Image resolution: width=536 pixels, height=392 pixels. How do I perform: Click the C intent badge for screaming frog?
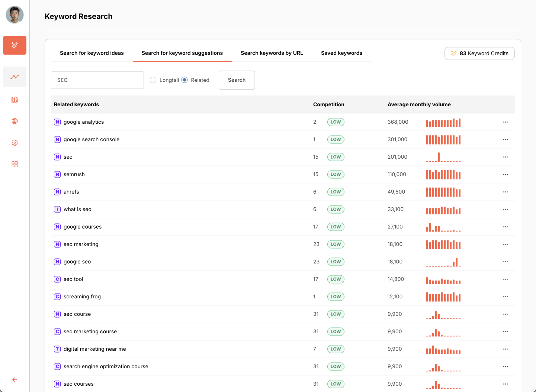[57, 297]
